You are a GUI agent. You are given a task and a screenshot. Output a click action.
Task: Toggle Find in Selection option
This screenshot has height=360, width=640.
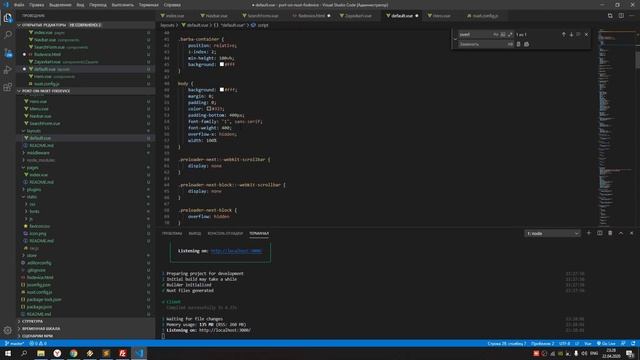click(578, 34)
